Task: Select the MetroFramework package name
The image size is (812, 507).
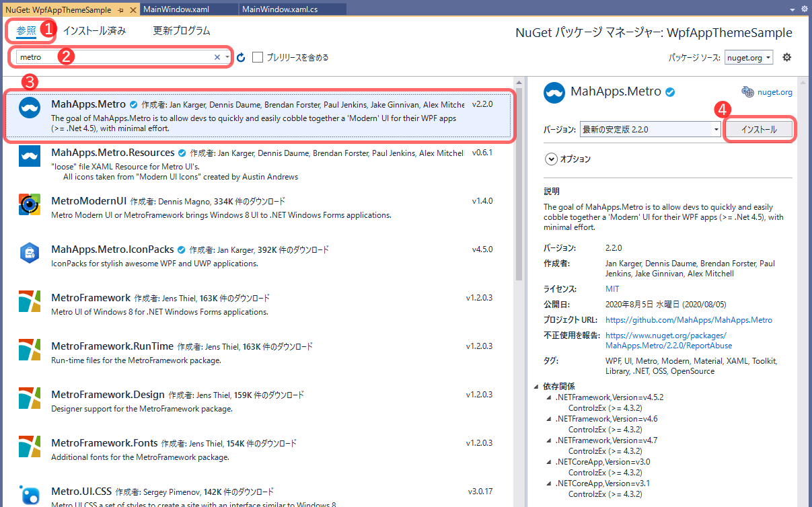Action: [x=91, y=298]
